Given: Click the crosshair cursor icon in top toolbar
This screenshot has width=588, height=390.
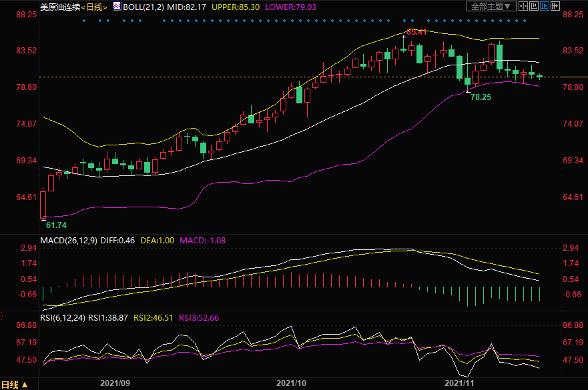Looking at the screenshot, I should (523, 6).
